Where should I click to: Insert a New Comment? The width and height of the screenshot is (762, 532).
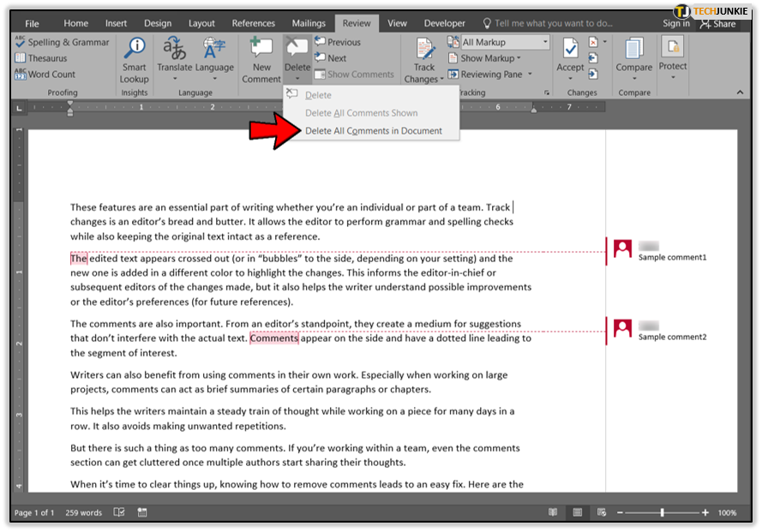(261, 60)
